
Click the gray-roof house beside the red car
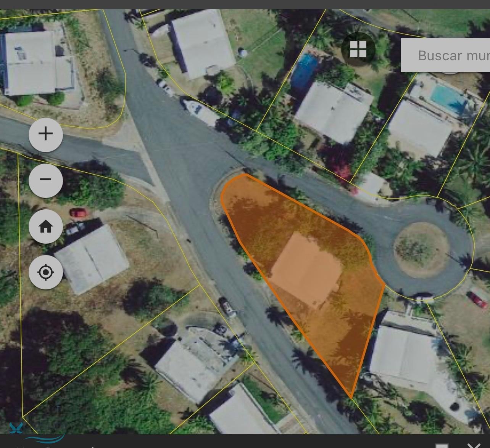point(92,259)
